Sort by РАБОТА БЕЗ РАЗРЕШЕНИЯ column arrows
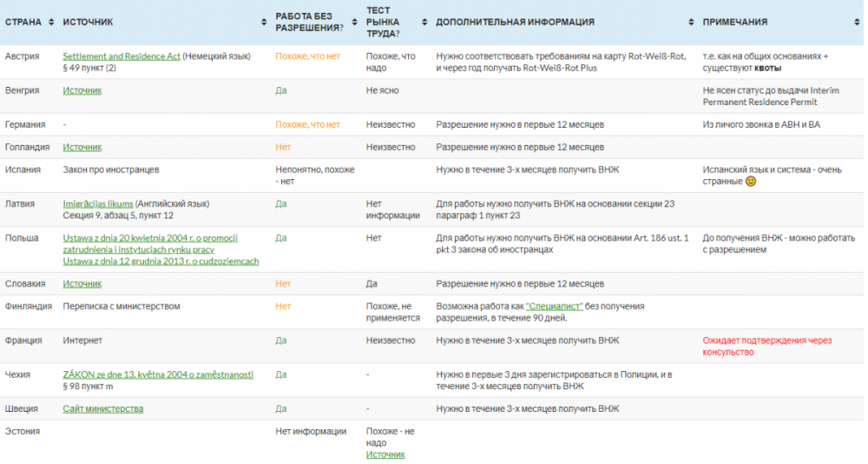Viewport: 868px width, 464px height. (x=354, y=22)
